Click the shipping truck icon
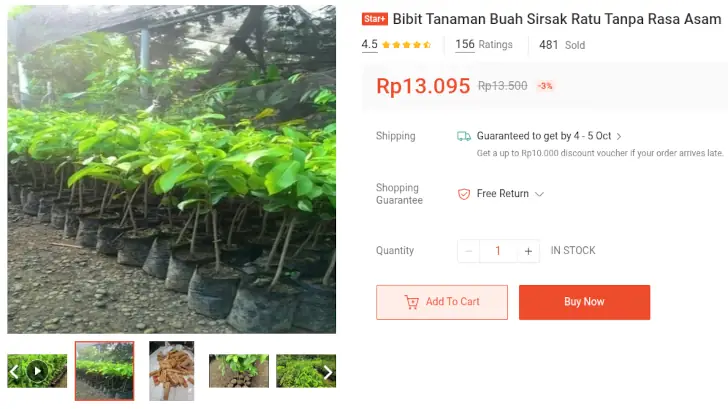The width and height of the screenshot is (728, 409). tap(464, 136)
